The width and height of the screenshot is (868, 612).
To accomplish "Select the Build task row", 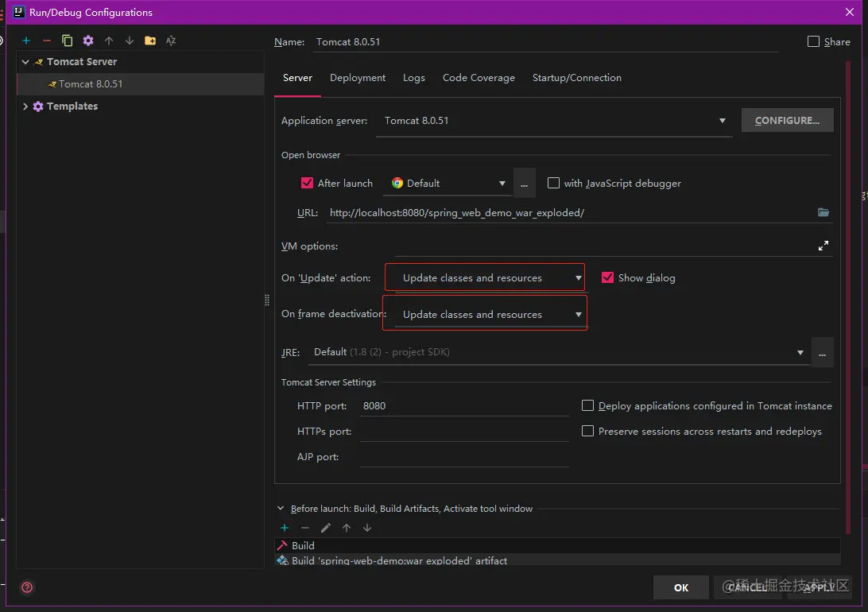I will pyautogui.click(x=557, y=545).
